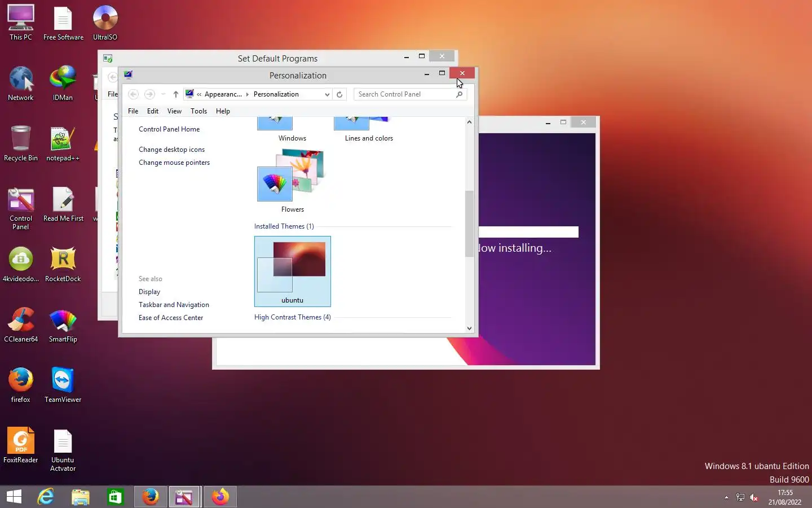Image resolution: width=812 pixels, height=508 pixels.
Task: Open Display link under See also
Action: pos(149,292)
